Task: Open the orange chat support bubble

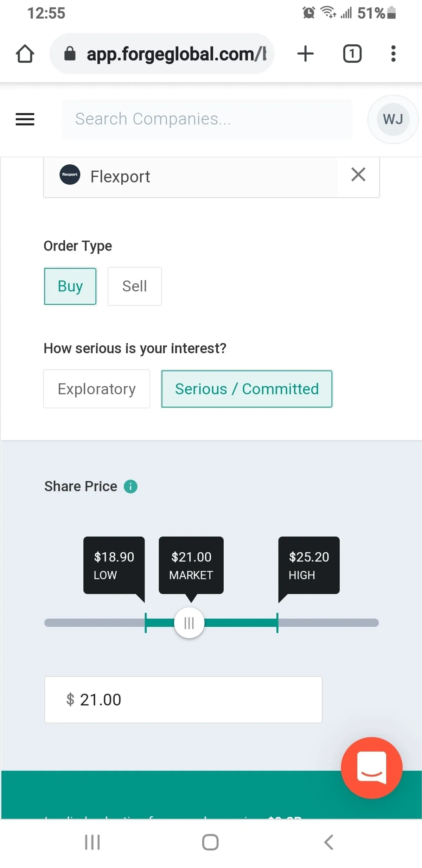Action: point(371,768)
